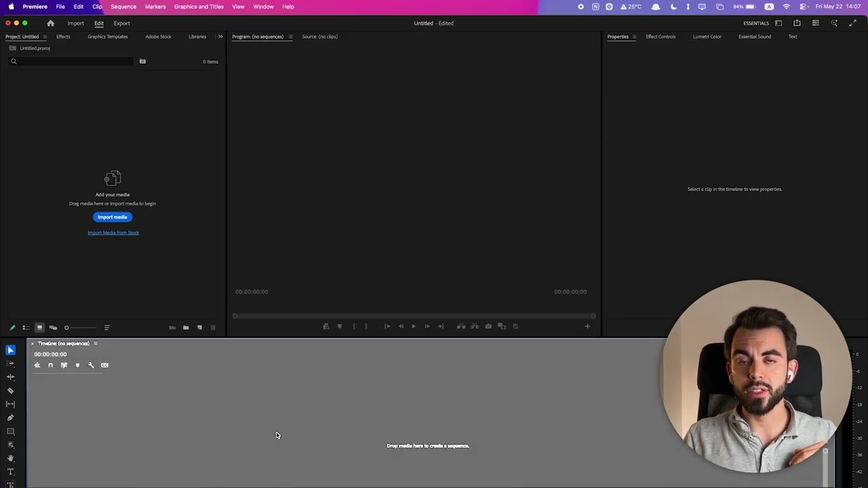Open Button Editor plus in Program monitor

point(587,326)
